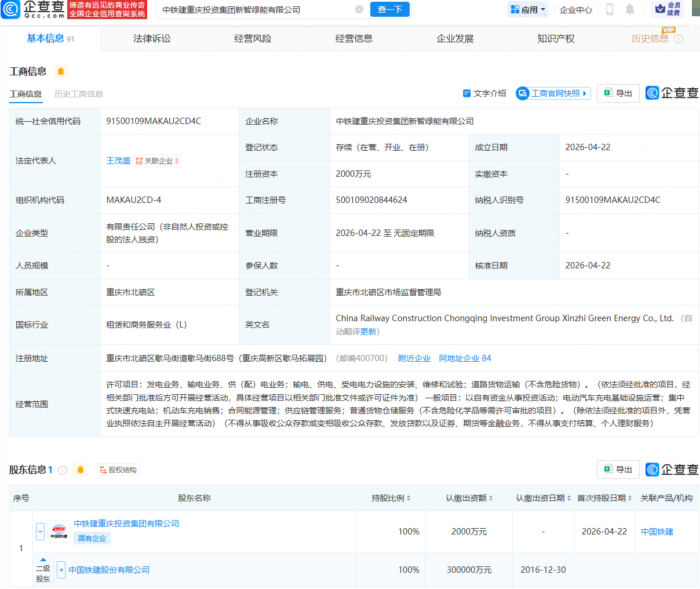The height and width of the screenshot is (589, 700).
Task: Click the info icon beside 股东信息
Action: [x=63, y=470]
